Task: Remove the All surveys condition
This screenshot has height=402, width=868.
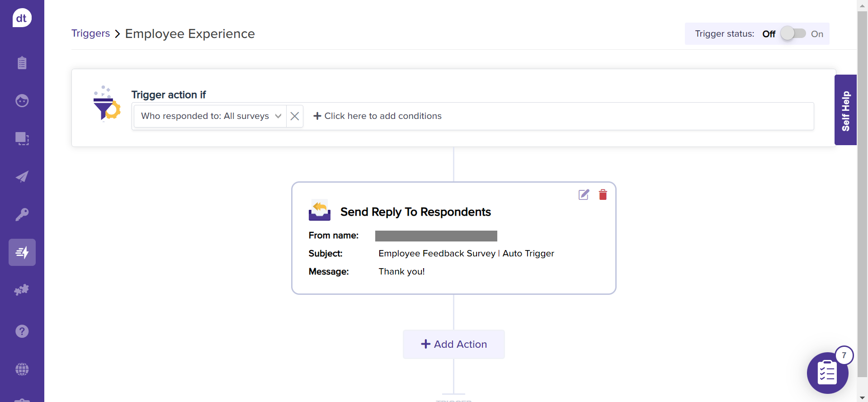Action: [295, 116]
